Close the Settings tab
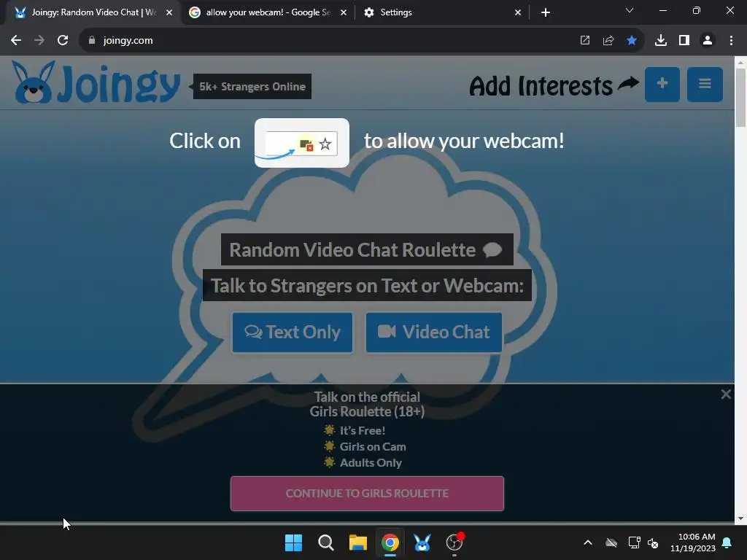 click(x=518, y=12)
